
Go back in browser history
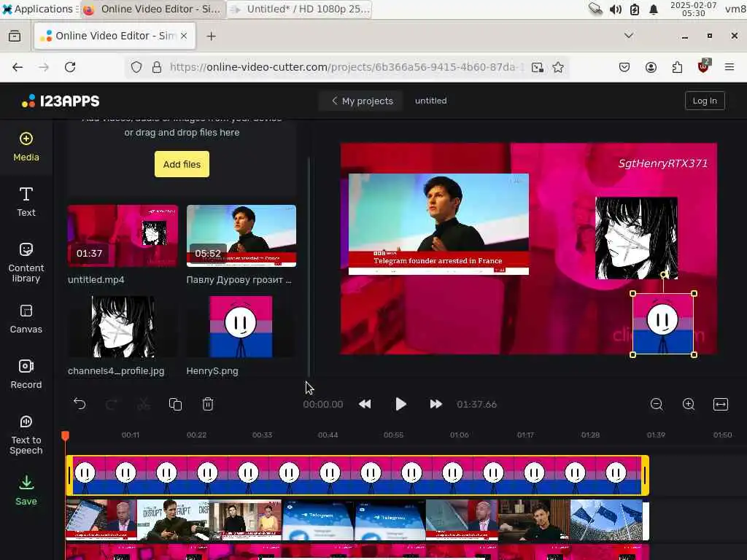click(x=18, y=67)
